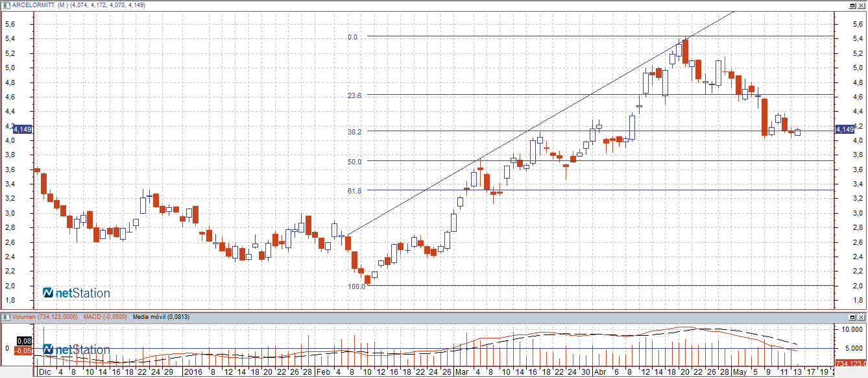The height and width of the screenshot is (378, 868).
Task: Click the Abr label on time axis
Action: pos(599,372)
